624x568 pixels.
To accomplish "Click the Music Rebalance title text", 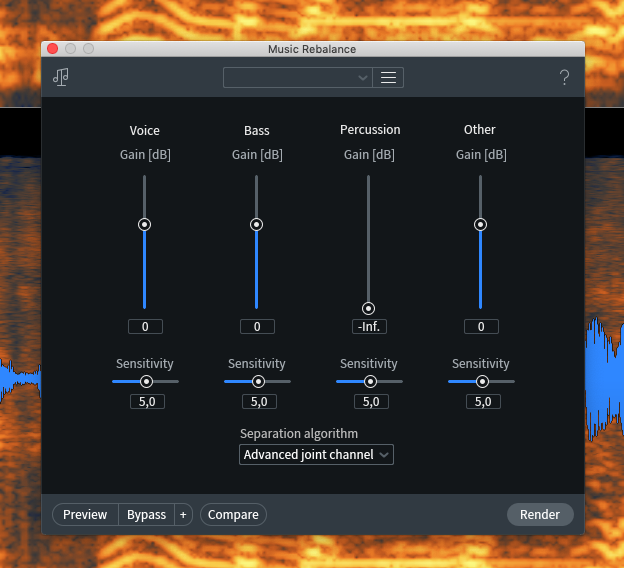I will pyautogui.click(x=312, y=49).
